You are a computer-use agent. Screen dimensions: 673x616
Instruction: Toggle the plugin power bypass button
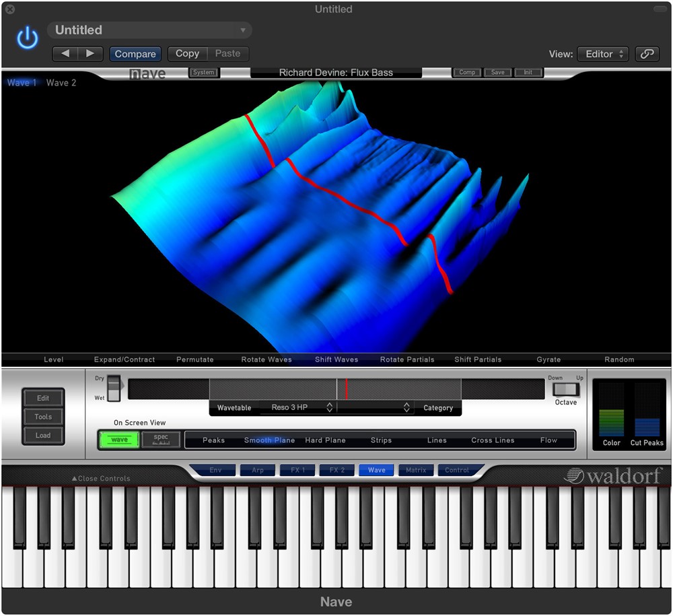(28, 38)
